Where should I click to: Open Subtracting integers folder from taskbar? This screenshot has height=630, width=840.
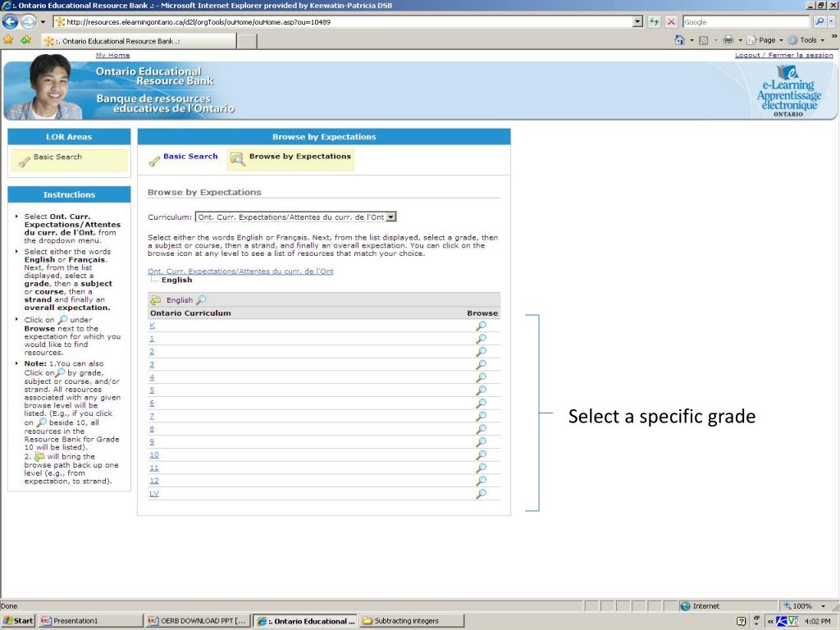[411, 621]
